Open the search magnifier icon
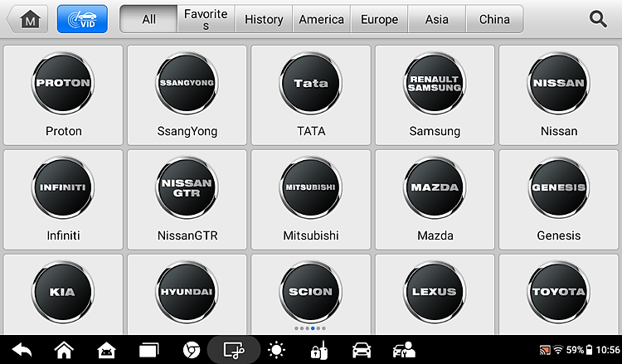 click(597, 19)
